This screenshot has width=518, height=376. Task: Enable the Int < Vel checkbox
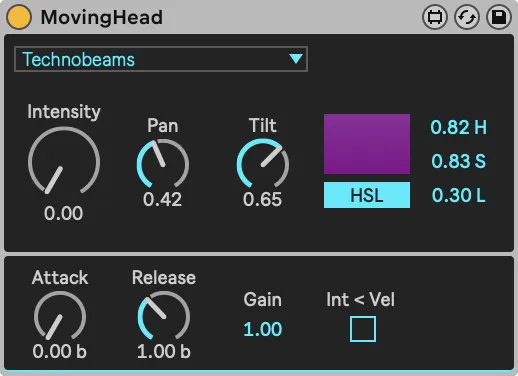[x=363, y=329]
